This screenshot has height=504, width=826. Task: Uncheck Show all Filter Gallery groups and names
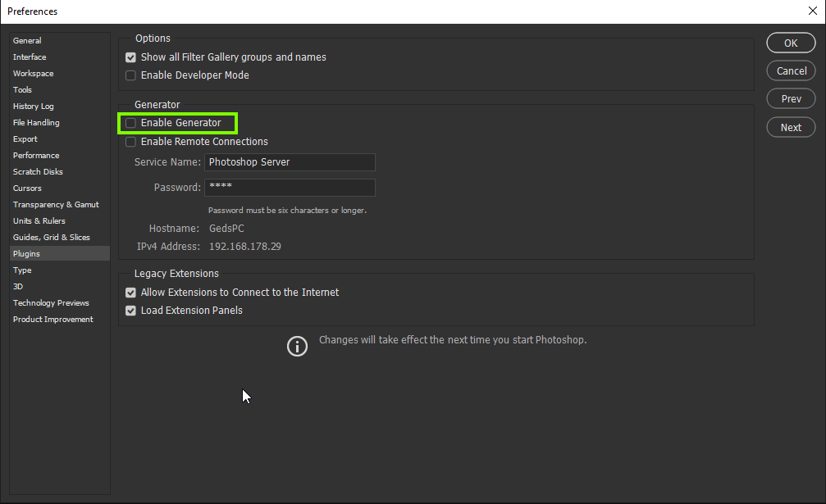(x=130, y=57)
